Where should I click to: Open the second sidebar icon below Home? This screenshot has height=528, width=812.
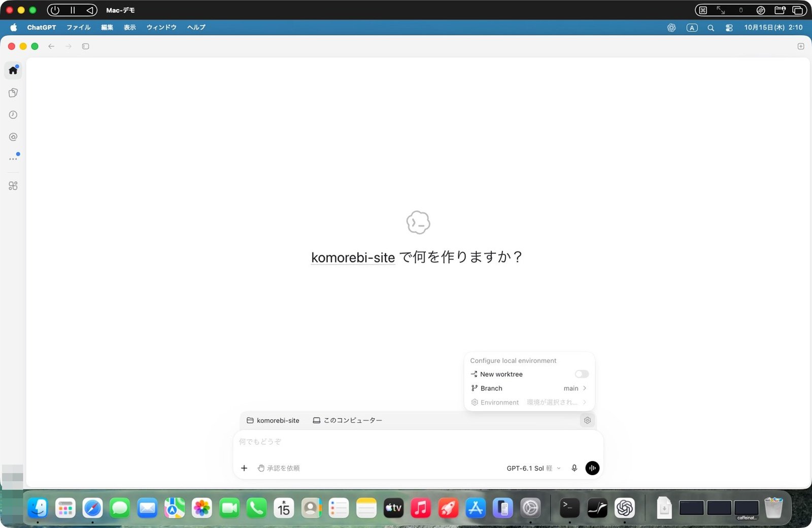[13, 92]
